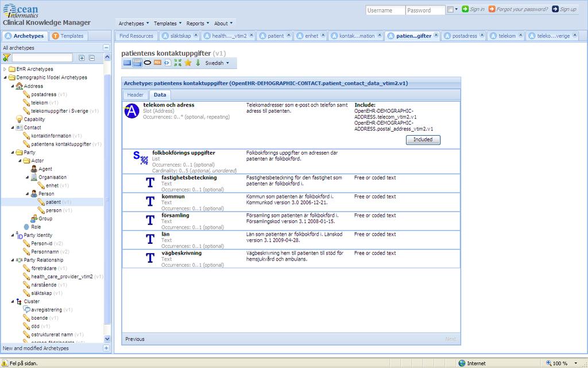Click the Included button

coord(423,140)
